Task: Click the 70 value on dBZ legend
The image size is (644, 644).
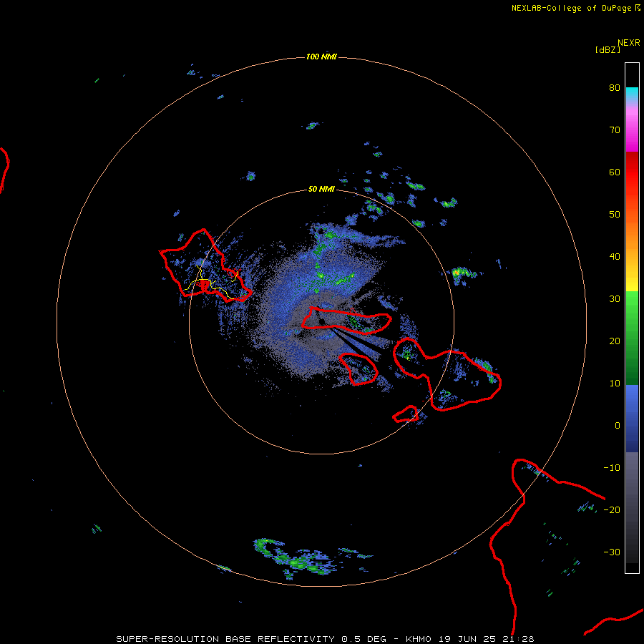Action: [615, 130]
